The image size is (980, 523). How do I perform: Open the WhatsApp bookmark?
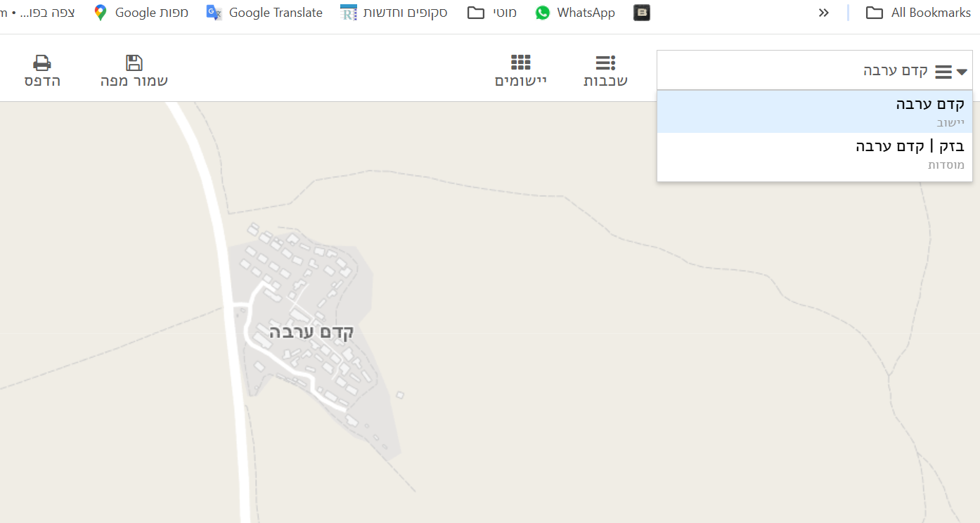click(x=575, y=13)
